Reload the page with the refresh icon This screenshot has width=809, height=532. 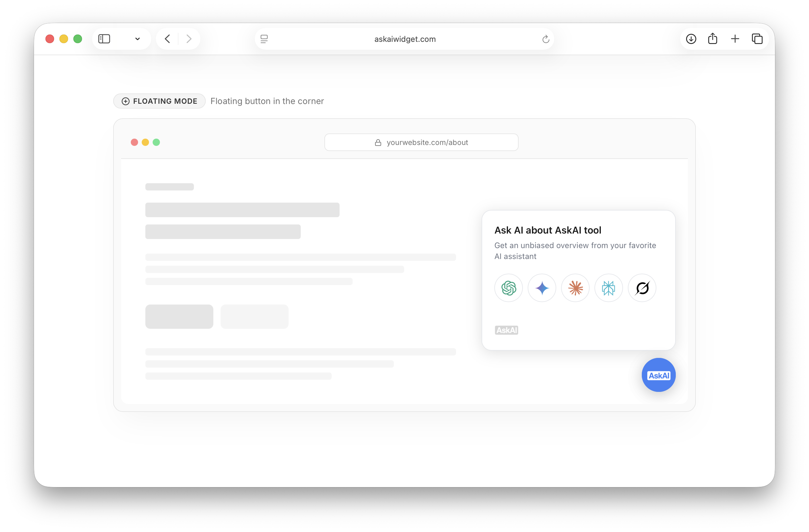click(546, 39)
